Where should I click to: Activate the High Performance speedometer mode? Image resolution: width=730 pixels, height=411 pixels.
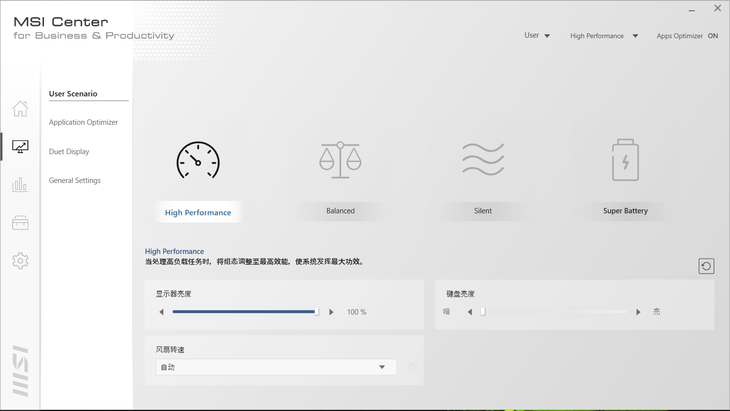point(197,160)
